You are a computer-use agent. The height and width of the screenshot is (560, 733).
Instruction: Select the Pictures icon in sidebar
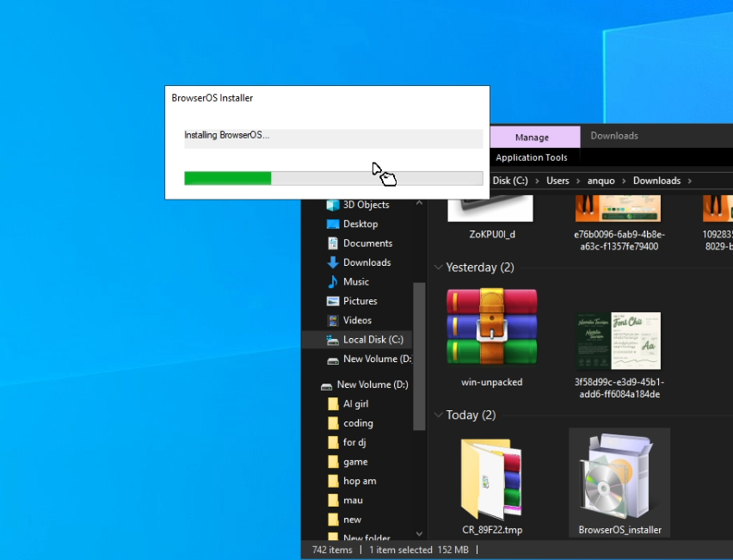click(332, 301)
